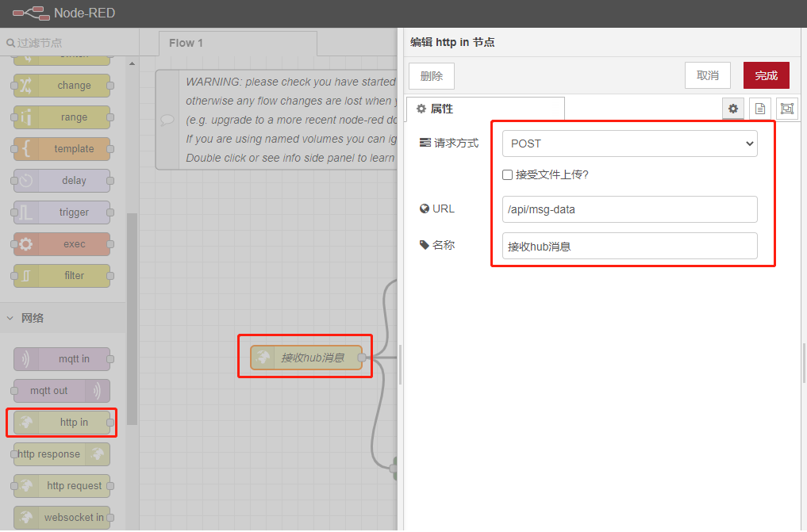Click the 请求方式 label

pyautogui.click(x=456, y=143)
